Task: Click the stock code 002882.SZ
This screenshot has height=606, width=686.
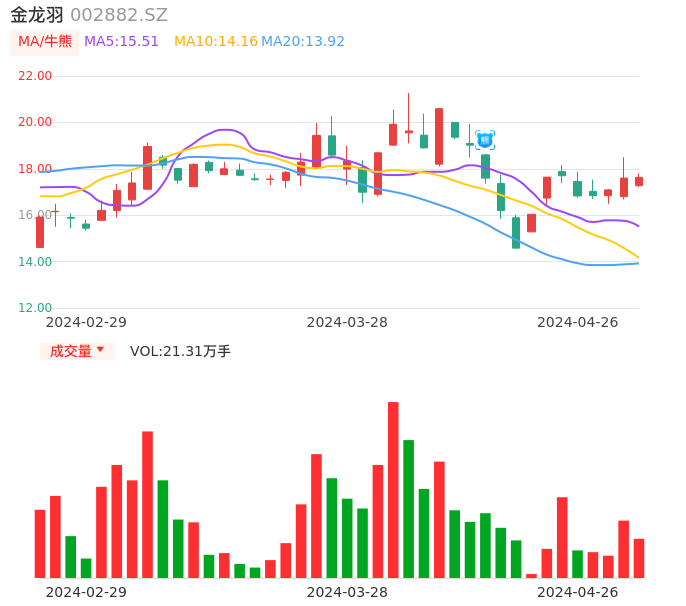Action: click(119, 15)
